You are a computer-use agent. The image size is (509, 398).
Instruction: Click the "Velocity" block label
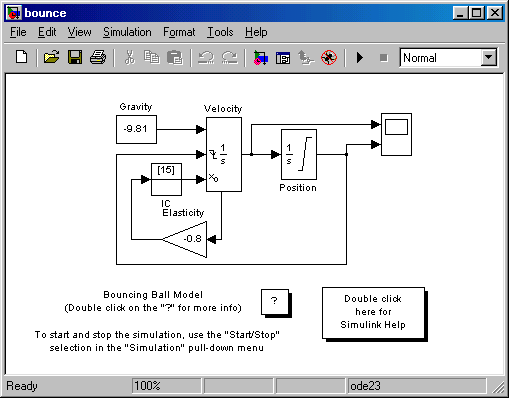point(223,109)
